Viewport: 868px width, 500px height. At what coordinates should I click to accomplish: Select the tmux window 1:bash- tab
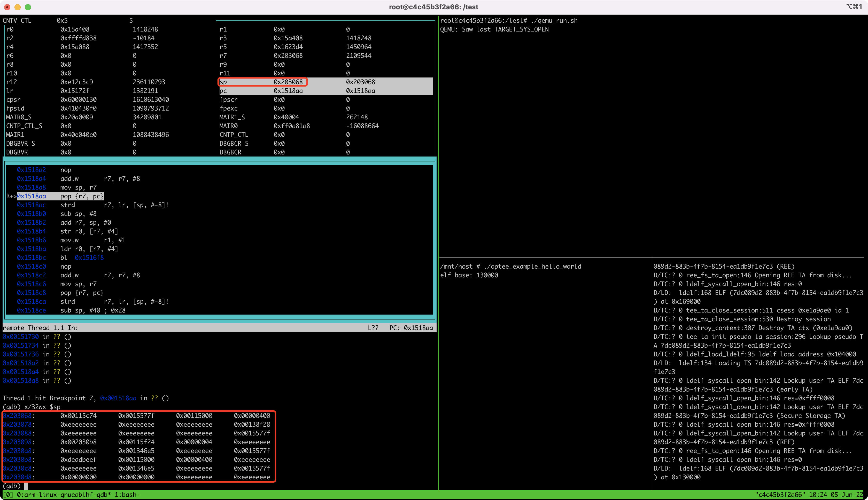coord(127,495)
